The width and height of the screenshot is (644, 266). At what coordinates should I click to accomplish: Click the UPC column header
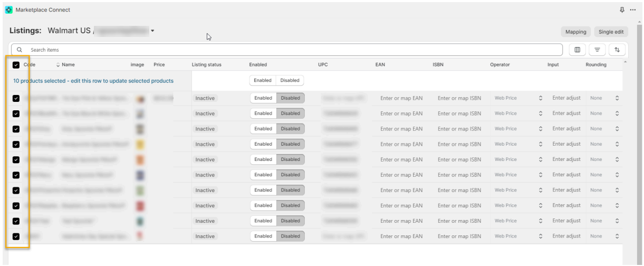coord(323,65)
